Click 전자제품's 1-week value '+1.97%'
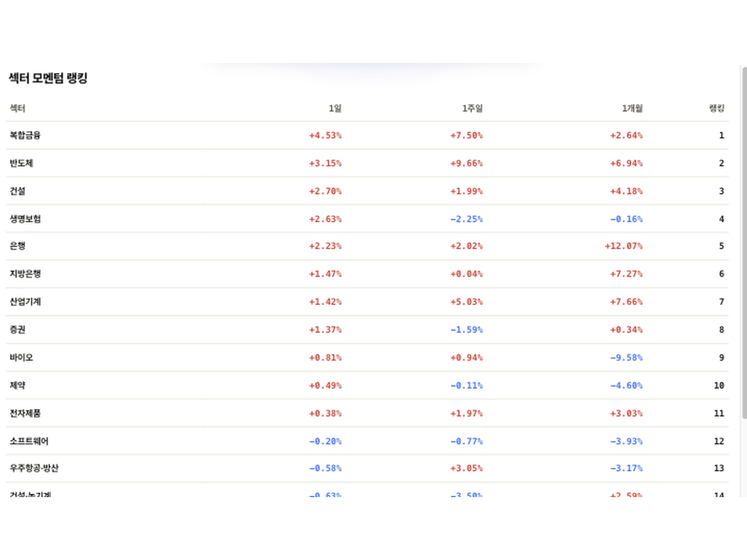 (x=467, y=413)
